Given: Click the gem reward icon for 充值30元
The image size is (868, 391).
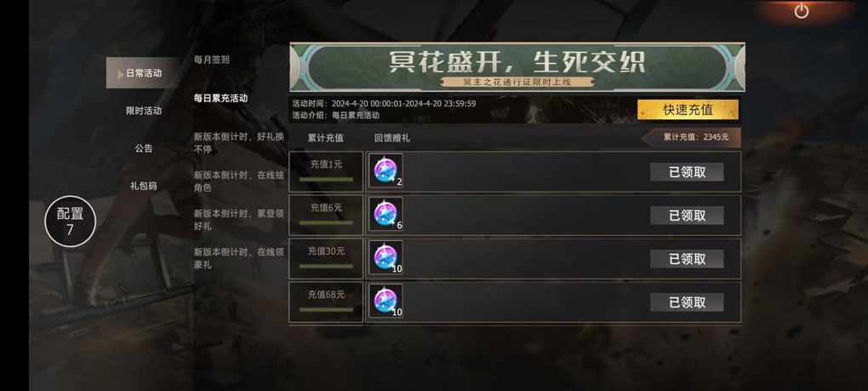Looking at the screenshot, I should (385, 257).
